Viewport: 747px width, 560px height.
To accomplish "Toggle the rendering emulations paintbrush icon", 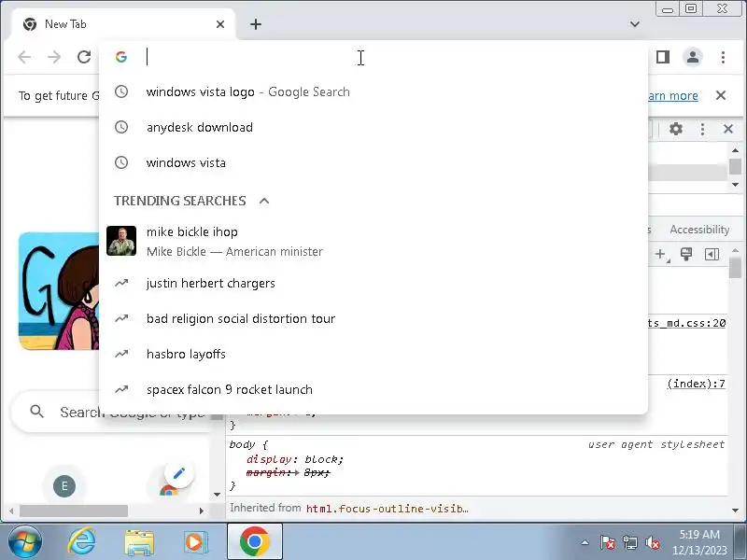I will coord(686,254).
